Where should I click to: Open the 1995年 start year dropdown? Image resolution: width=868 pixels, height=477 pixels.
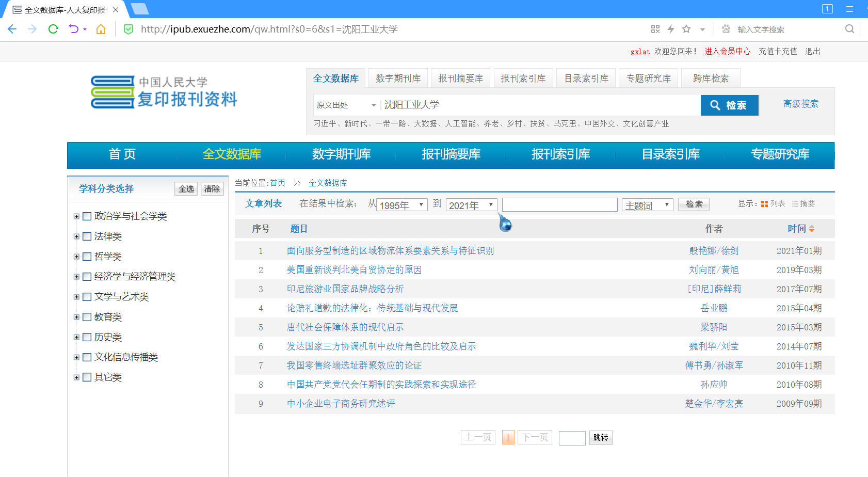[402, 205]
